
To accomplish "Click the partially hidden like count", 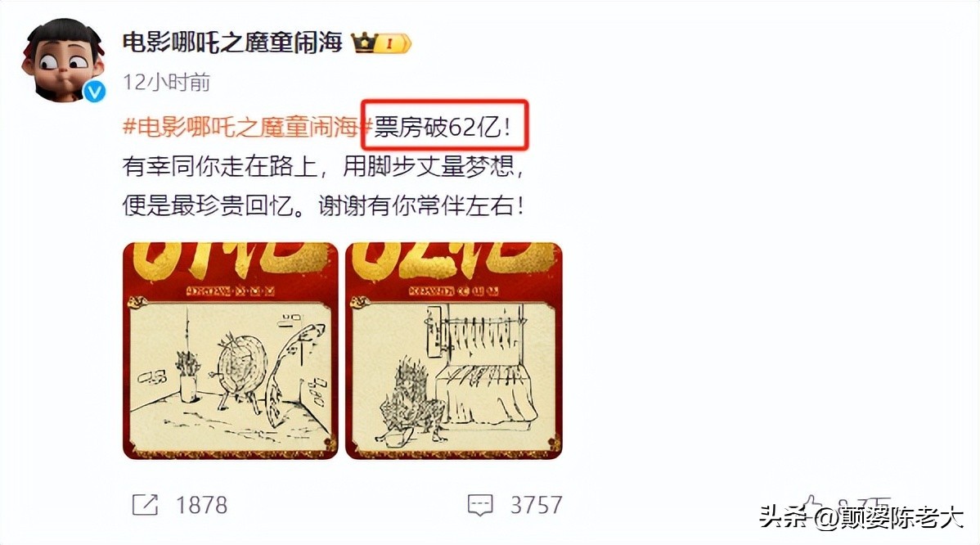I will pyautogui.click(x=865, y=505).
